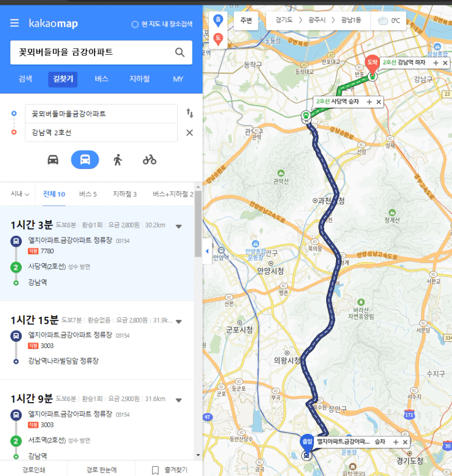Select the bicycle mode icon

pyautogui.click(x=149, y=160)
